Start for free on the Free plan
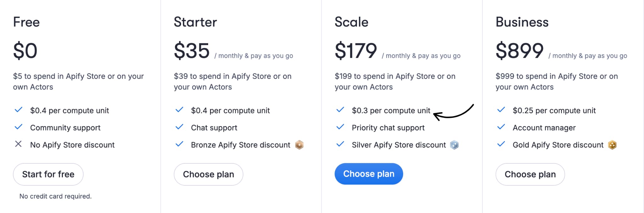Image resolution: width=644 pixels, height=213 pixels. [x=48, y=174]
